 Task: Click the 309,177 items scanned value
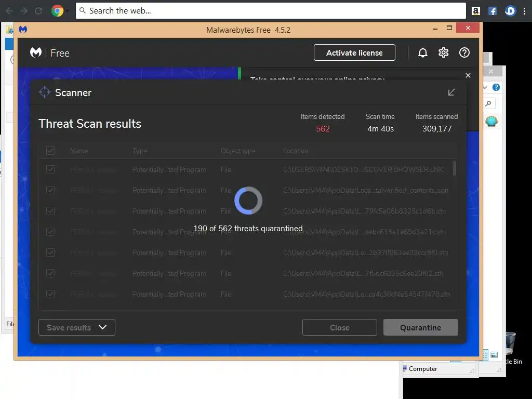tap(437, 129)
